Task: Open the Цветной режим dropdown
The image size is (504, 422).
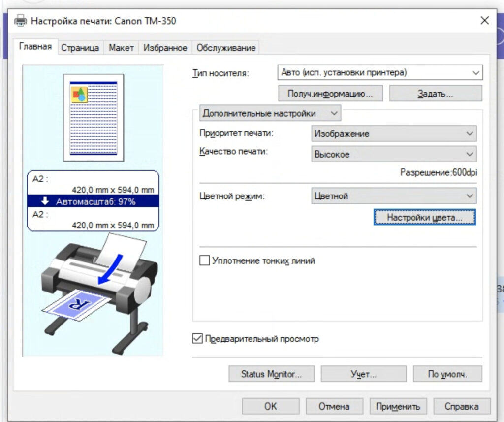Action: click(x=394, y=196)
